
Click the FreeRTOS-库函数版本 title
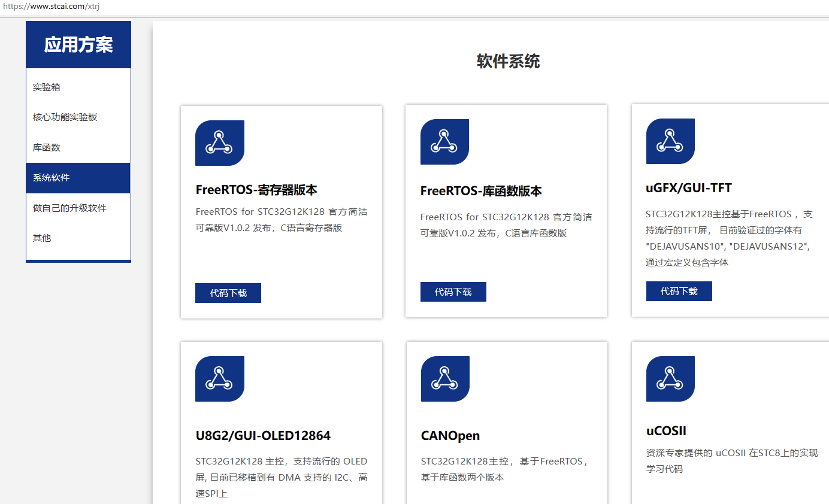[481, 191]
